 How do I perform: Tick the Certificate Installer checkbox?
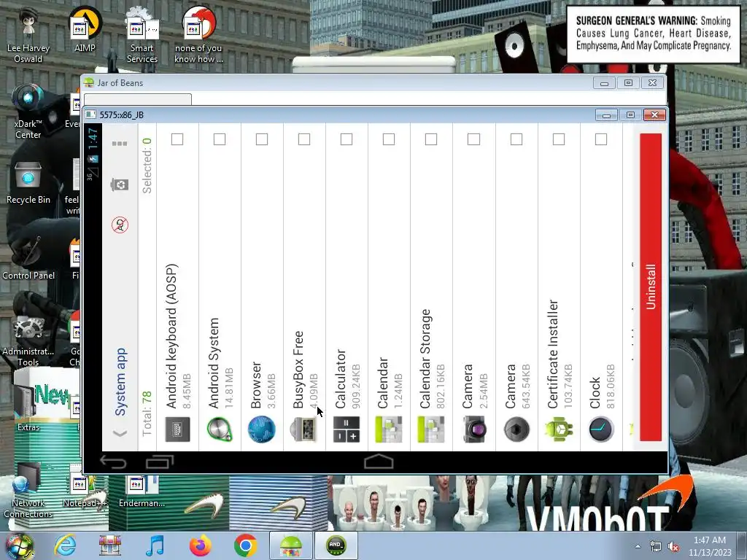point(559,139)
